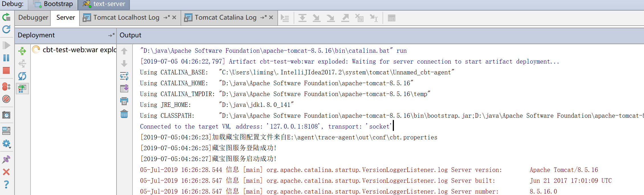Screen dimensions: 644x195
Task: Click 'Server built: Jun 21 2017' line
Action: (x=376, y=181)
